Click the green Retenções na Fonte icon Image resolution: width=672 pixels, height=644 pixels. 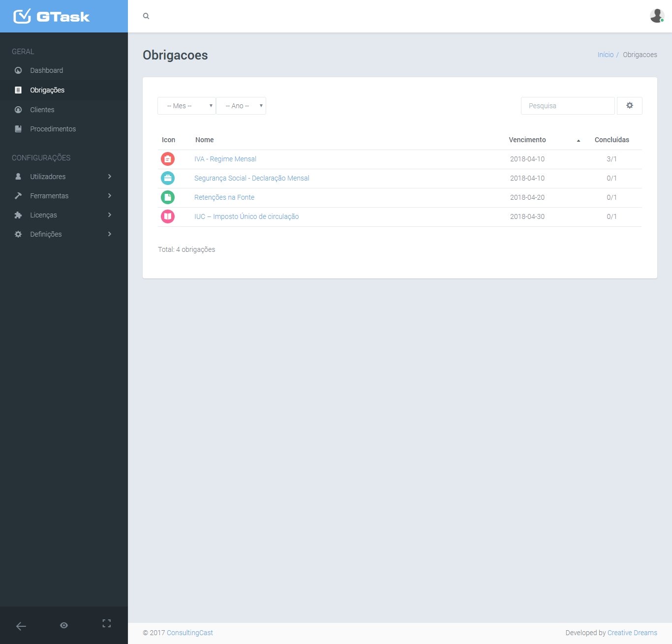pos(168,197)
